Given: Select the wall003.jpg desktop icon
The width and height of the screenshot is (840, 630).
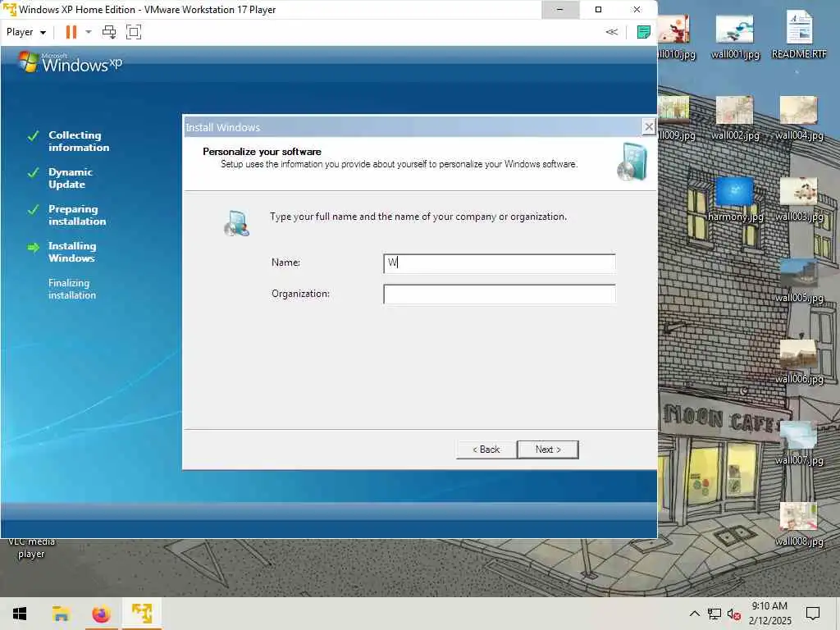Looking at the screenshot, I should pos(799,199).
